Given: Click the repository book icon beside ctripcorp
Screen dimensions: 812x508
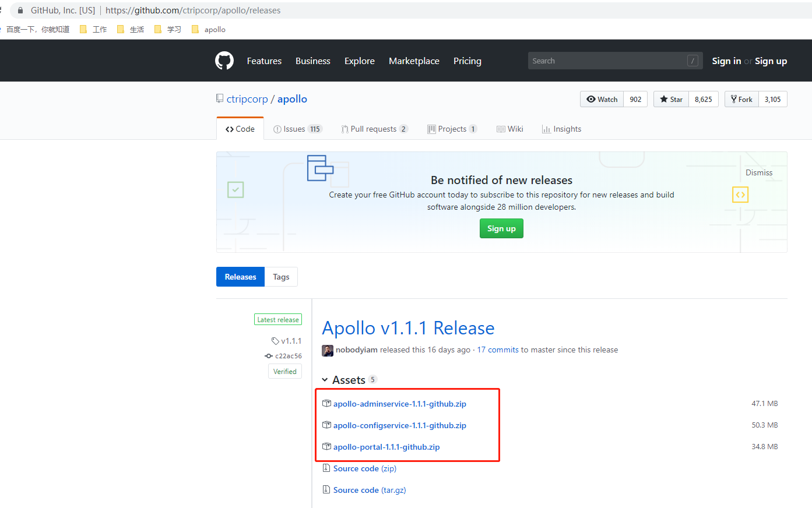Looking at the screenshot, I should 220,98.
